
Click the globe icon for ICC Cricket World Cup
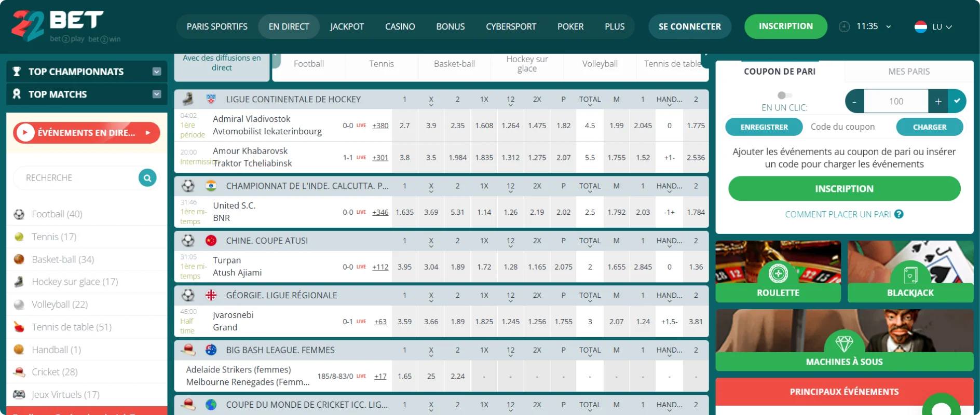[x=211, y=405]
